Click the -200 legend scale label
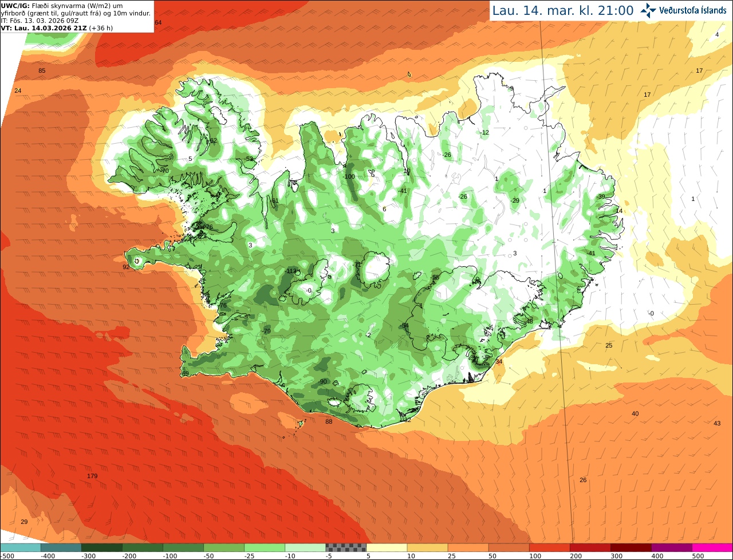733x560 pixels. 129,556
